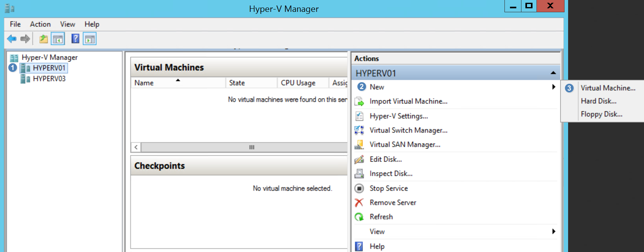The height and width of the screenshot is (252, 644).
Task: Click the Hyper-V Manager root node icon
Action: pyautogui.click(x=14, y=58)
